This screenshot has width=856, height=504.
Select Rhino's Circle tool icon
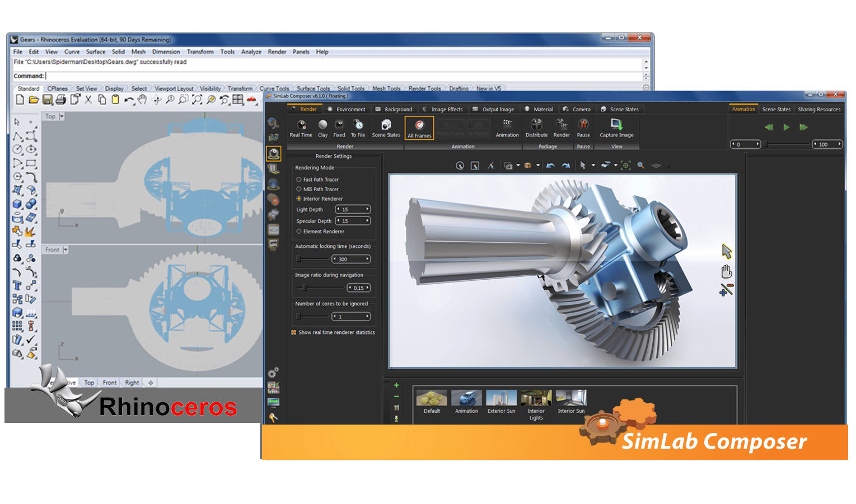17,149
